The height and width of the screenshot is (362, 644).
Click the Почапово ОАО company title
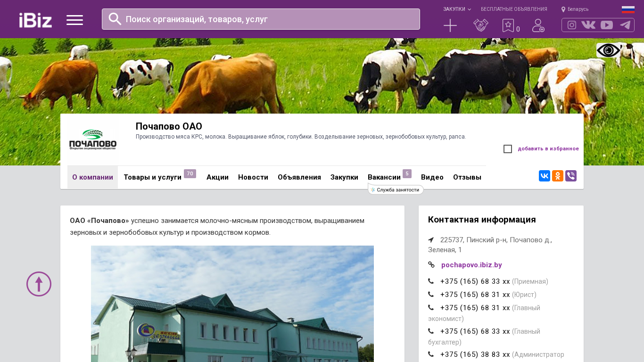[x=169, y=126]
